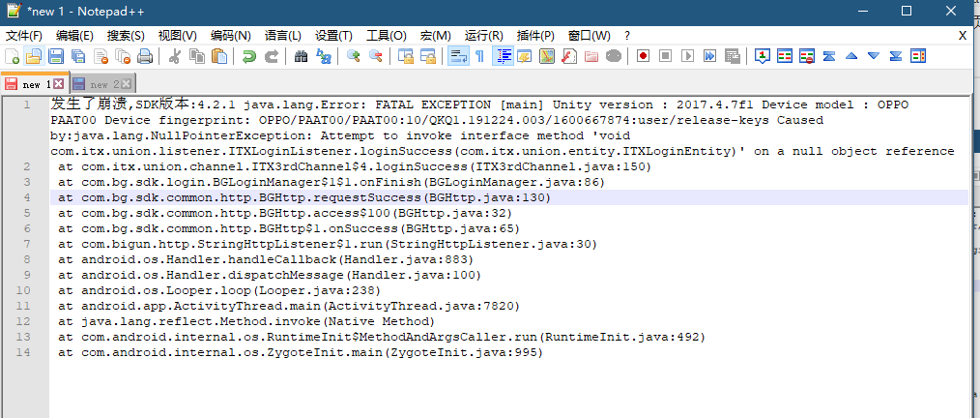Start macro recording with red dot
The image size is (980, 418).
click(643, 56)
